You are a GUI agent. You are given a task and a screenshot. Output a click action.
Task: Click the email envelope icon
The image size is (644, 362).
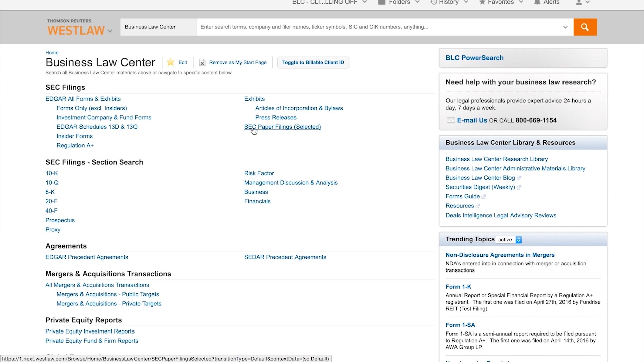click(451, 120)
